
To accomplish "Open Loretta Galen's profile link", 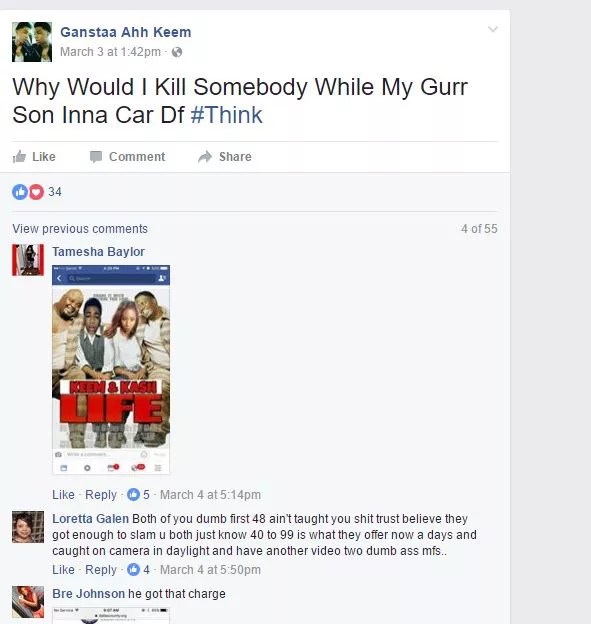I will [x=90, y=519].
